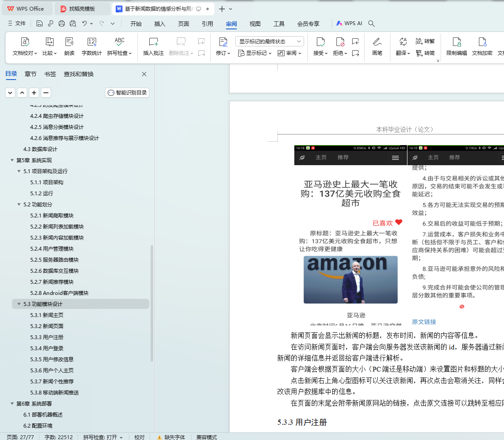Image resolution: width=504 pixels, height=440 pixels.
Task: Click 转简 convert to simplified Chinese
Action: tap(425, 53)
